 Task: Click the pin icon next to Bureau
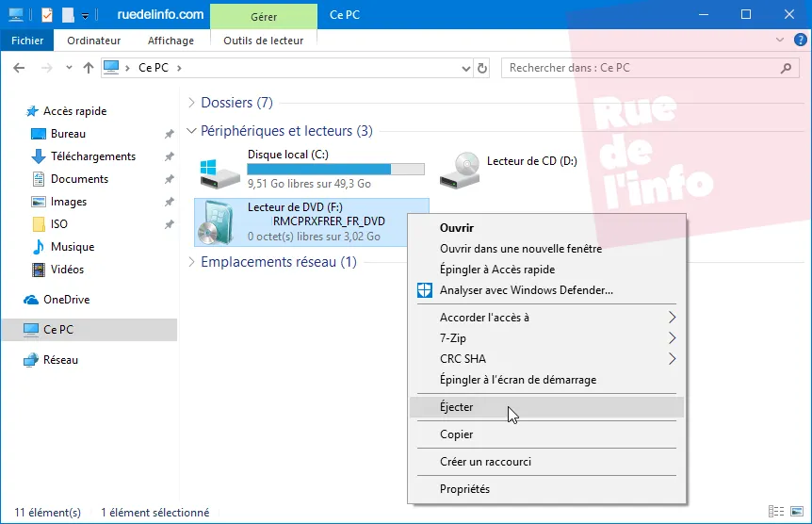(x=169, y=134)
